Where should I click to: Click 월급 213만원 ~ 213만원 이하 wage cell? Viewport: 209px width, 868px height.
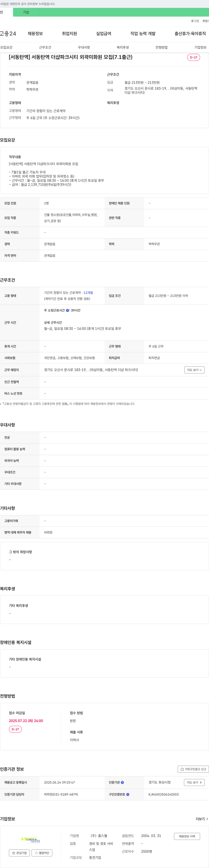coord(168,296)
